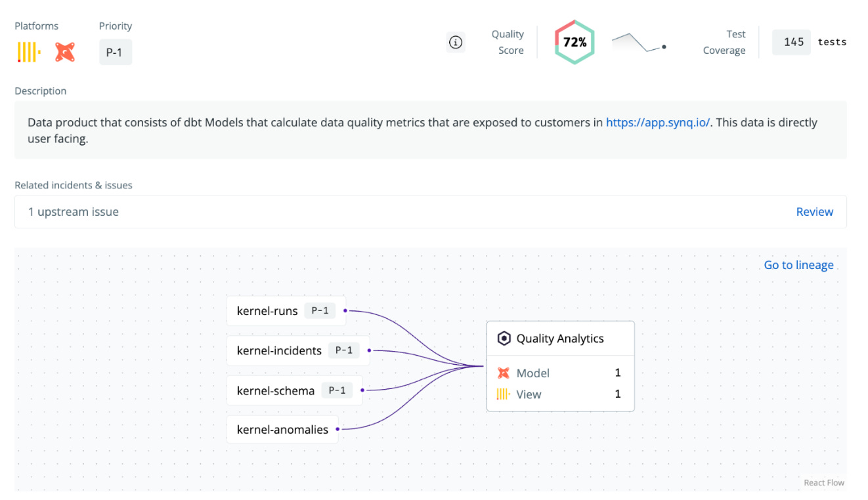Click the P-1 badge on kernel-schema

pyautogui.click(x=337, y=390)
